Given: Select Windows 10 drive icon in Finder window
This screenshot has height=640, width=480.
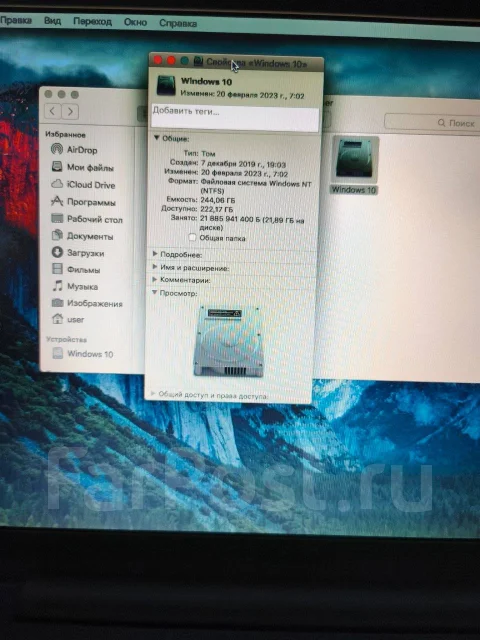Looking at the screenshot, I should (x=353, y=159).
